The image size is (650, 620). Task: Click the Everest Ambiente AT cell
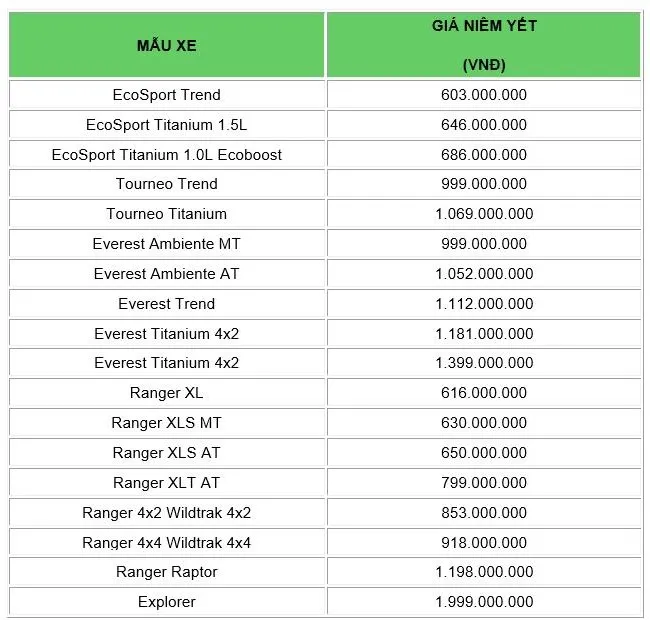166,274
